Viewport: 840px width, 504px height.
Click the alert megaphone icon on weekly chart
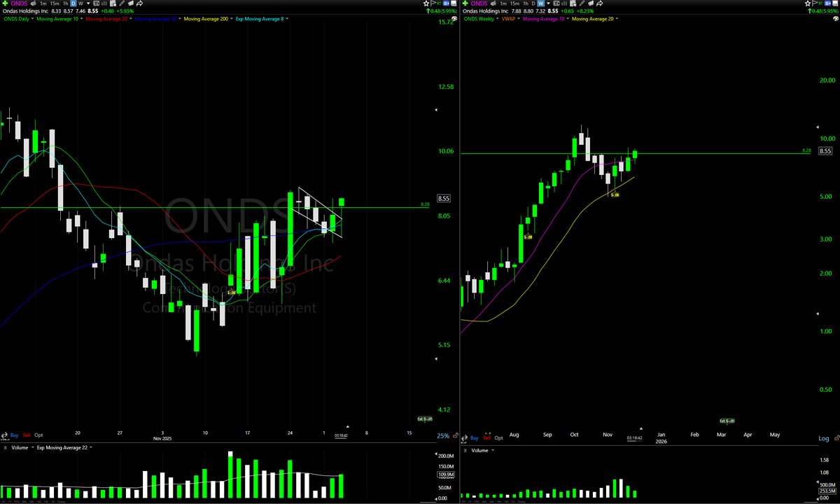pyautogui.click(x=493, y=3)
